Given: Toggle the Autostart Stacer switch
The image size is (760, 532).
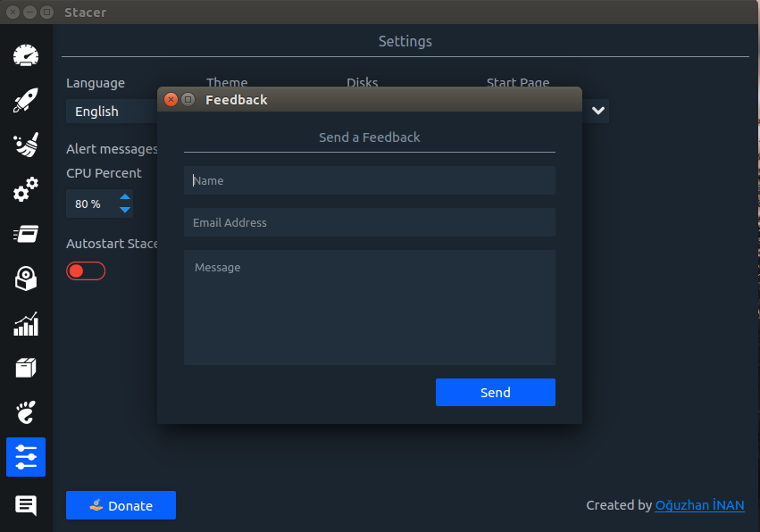Looking at the screenshot, I should (x=86, y=270).
